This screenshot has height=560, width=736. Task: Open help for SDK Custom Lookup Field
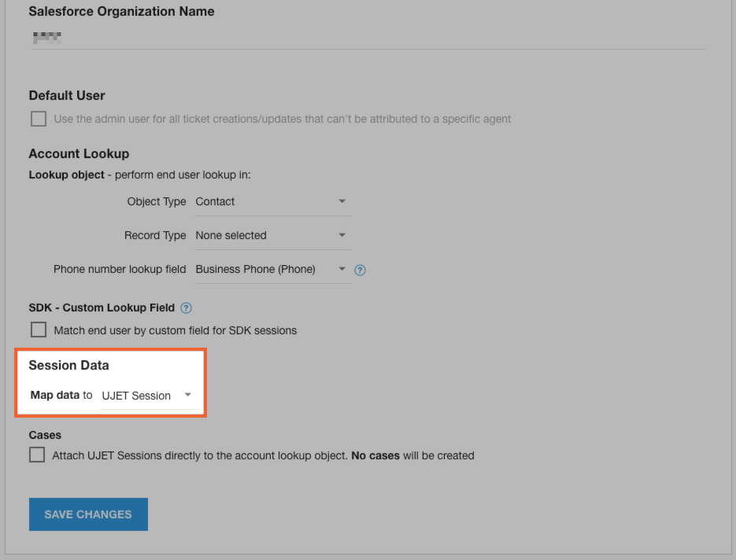[187, 308]
